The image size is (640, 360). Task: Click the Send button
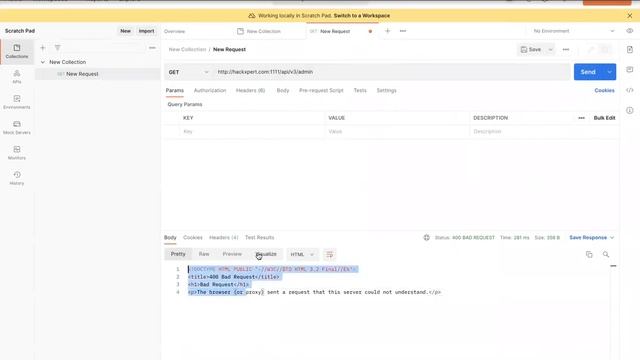[588, 72]
